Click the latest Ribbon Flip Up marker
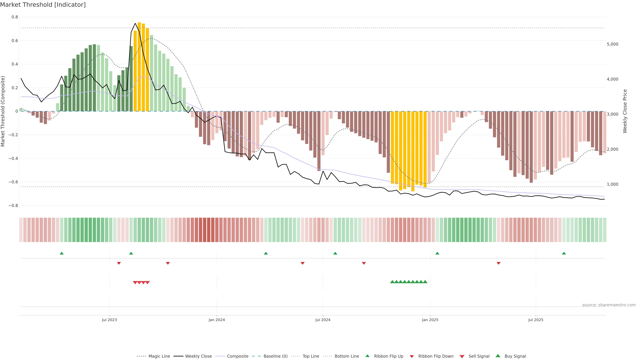 tap(564, 253)
